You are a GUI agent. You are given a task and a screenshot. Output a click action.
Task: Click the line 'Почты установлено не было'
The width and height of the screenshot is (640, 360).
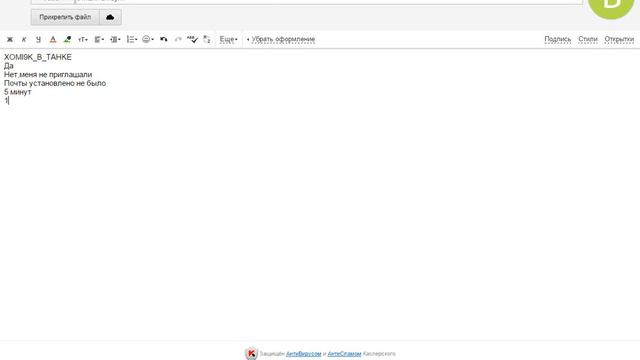point(55,83)
